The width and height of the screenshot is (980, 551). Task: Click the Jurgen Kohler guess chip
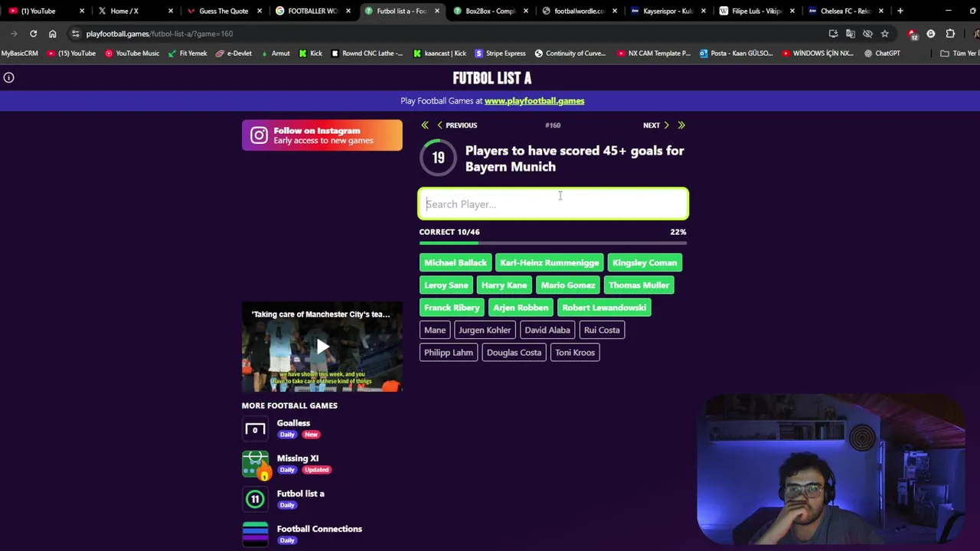485,330
